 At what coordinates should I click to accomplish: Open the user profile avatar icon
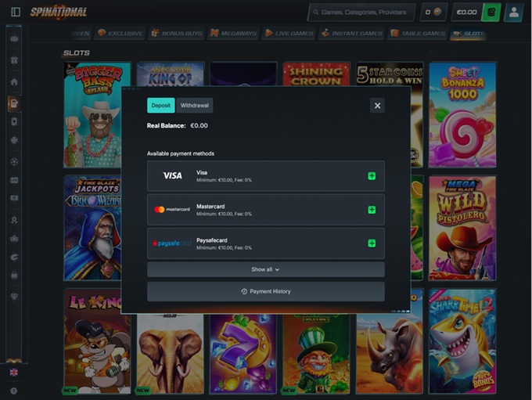pyautogui.click(x=513, y=13)
